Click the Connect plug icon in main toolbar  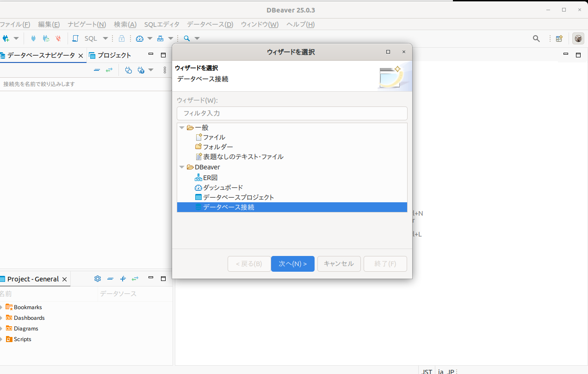(33, 38)
